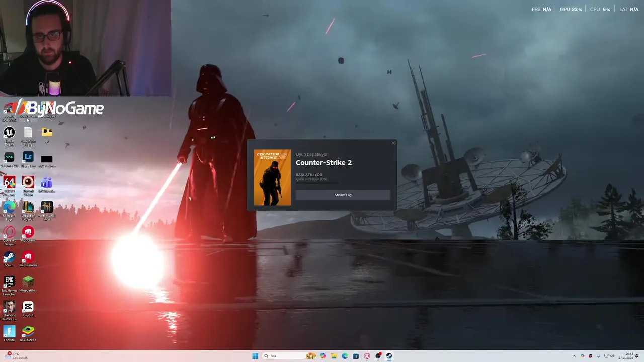Click the GPU usage overlay reading

click(571, 9)
